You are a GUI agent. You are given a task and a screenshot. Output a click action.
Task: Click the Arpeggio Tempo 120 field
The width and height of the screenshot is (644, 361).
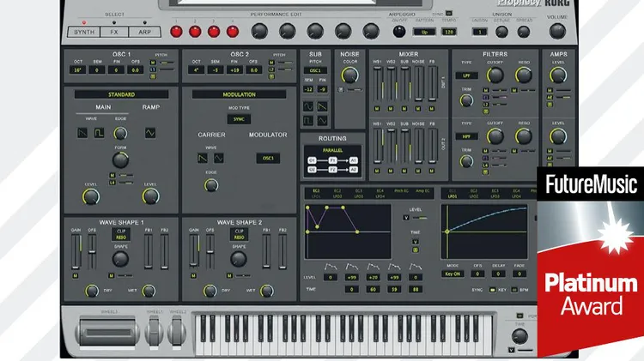449,32
